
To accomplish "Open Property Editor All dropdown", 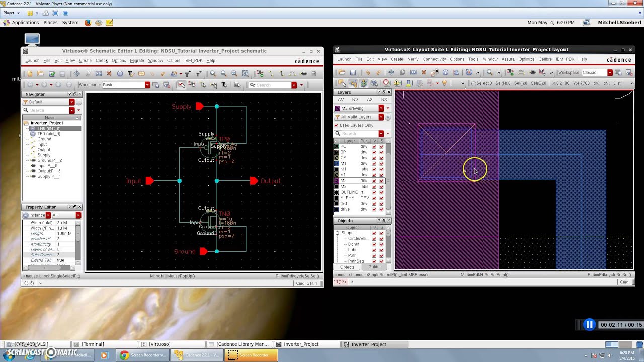I will coord(78,215).
